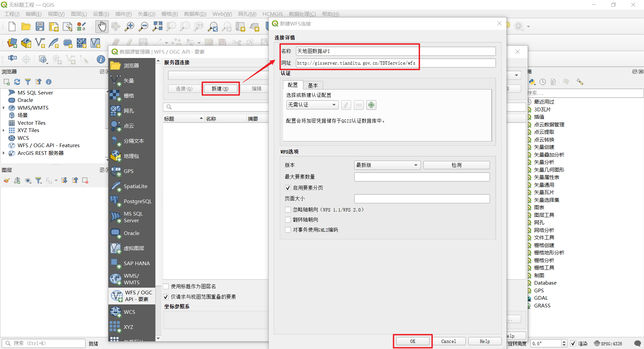Open the HCMGIS menu
This screenshot has width=644, height=349.
[273, 14]
